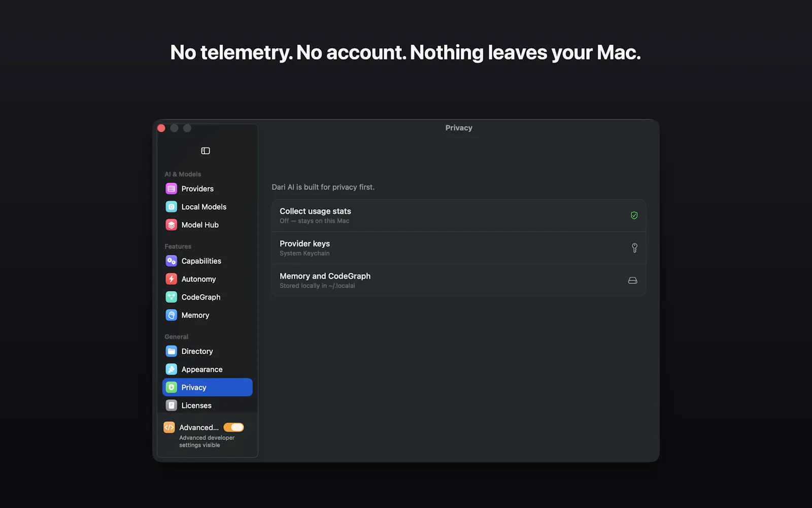
Task: Select the highlighted Privacy label
Action: coord(194,388)
